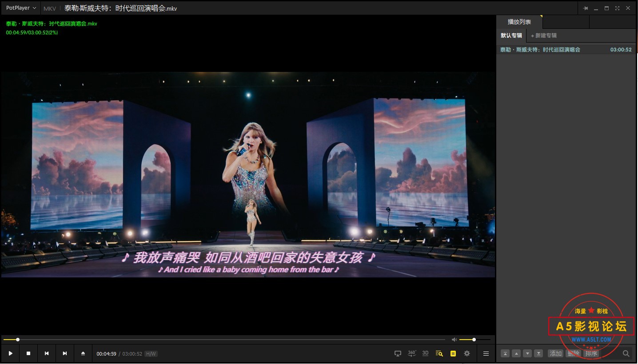This screenshot has height=364, width=638.
Task: Open the chapter/bookmark search icon
Action: tap(439, 353)
